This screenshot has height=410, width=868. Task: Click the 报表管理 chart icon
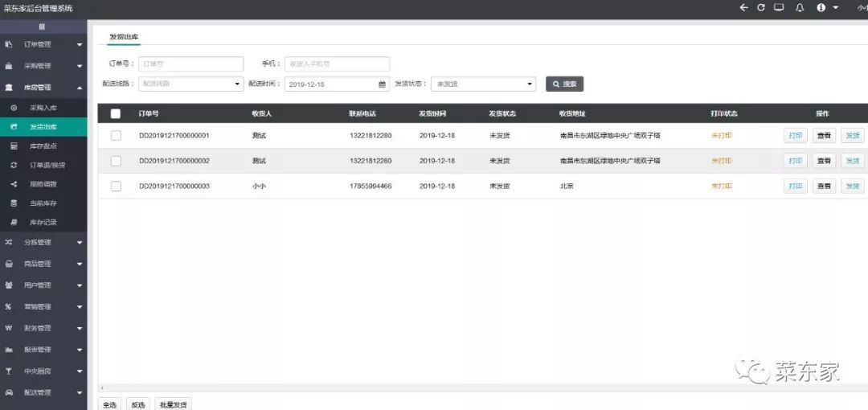point(9,350)
